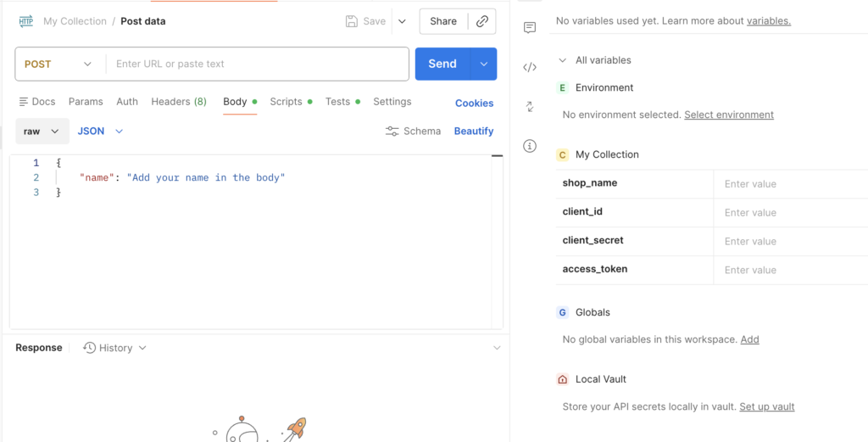
Task: Collapse the All variables section
Action: [x=562, y=60]
